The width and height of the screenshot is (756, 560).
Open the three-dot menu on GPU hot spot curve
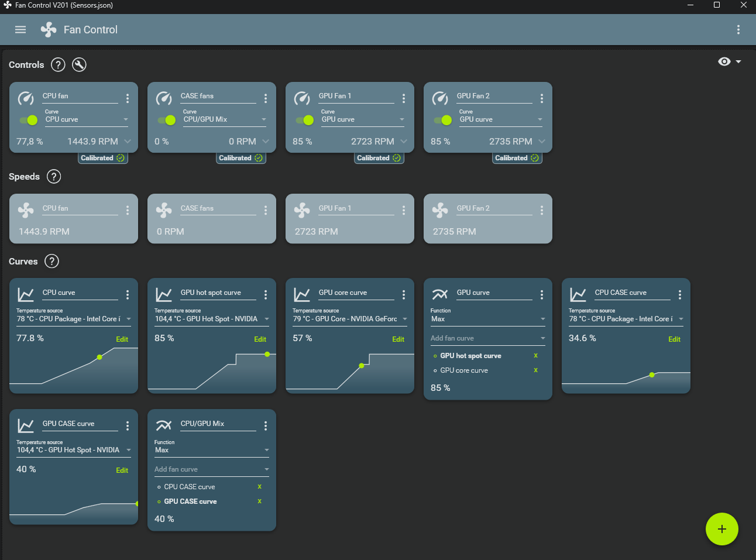(265, 294)
